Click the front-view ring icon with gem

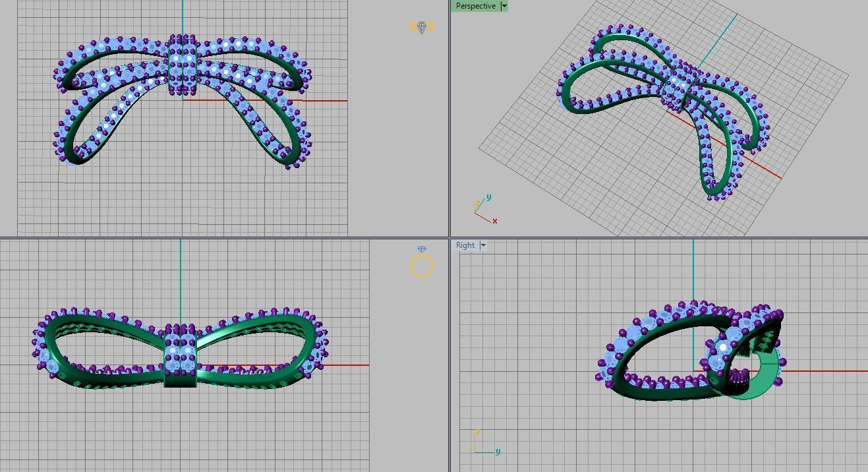(x=422, y=262)
